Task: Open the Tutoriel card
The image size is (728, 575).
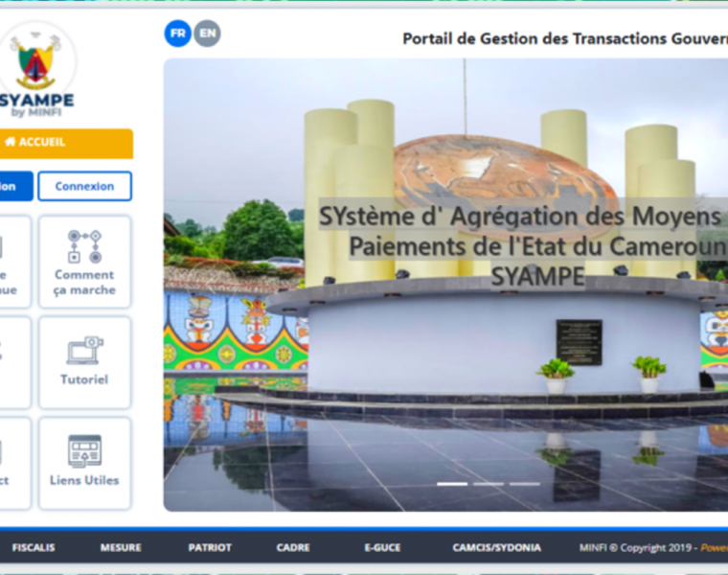Action: (84, 362)
